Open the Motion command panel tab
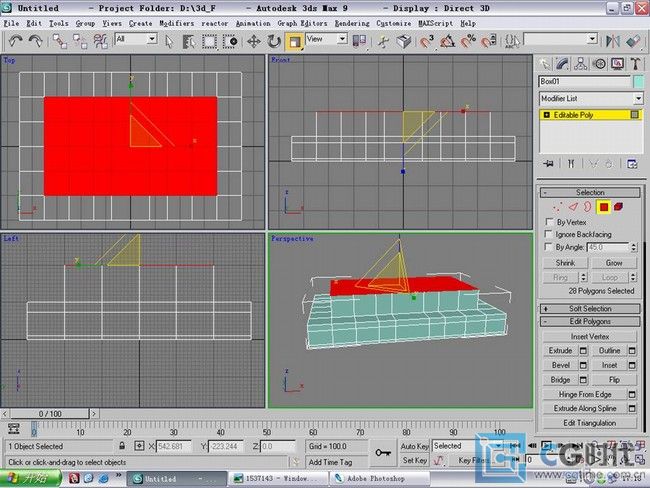 click(x=599, y=64)
